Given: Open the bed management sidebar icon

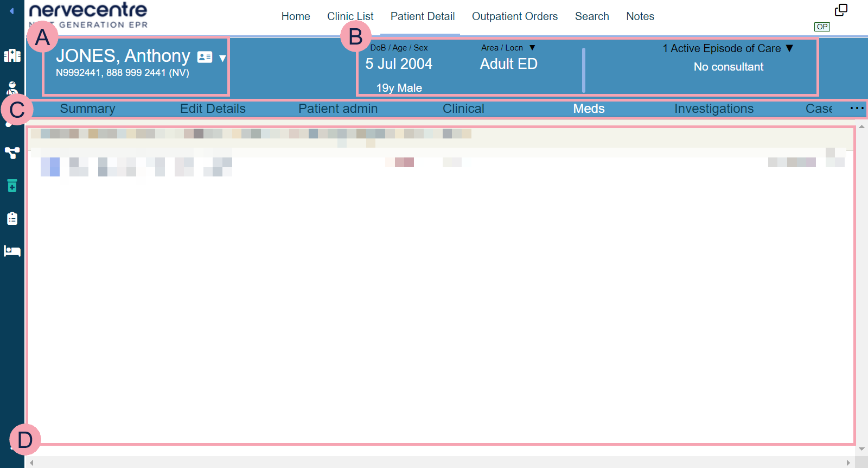Looking at the screenshot, I should coord(12,251).
